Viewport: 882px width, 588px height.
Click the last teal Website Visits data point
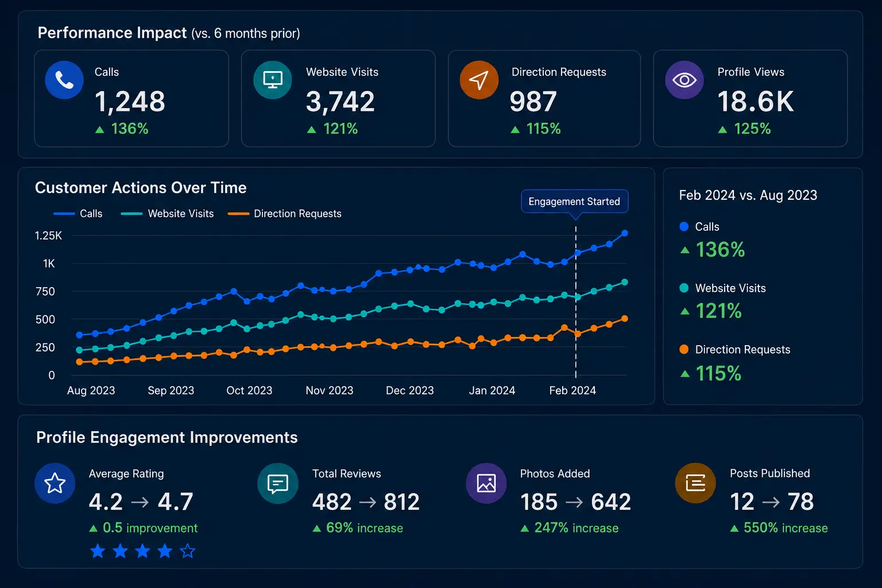pos(625,282)
